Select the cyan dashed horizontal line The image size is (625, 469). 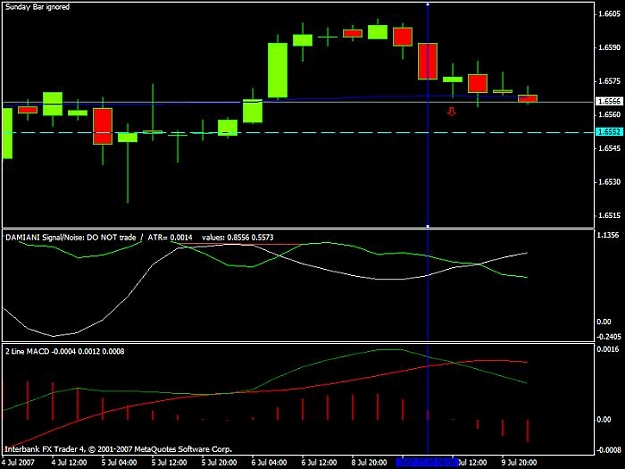click(297, 132)
